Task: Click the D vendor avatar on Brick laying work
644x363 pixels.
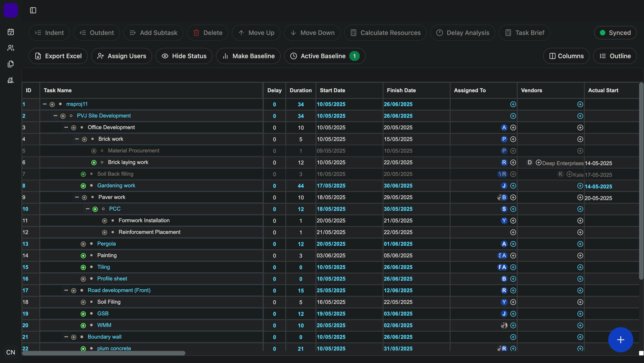Action: point(529,162)
